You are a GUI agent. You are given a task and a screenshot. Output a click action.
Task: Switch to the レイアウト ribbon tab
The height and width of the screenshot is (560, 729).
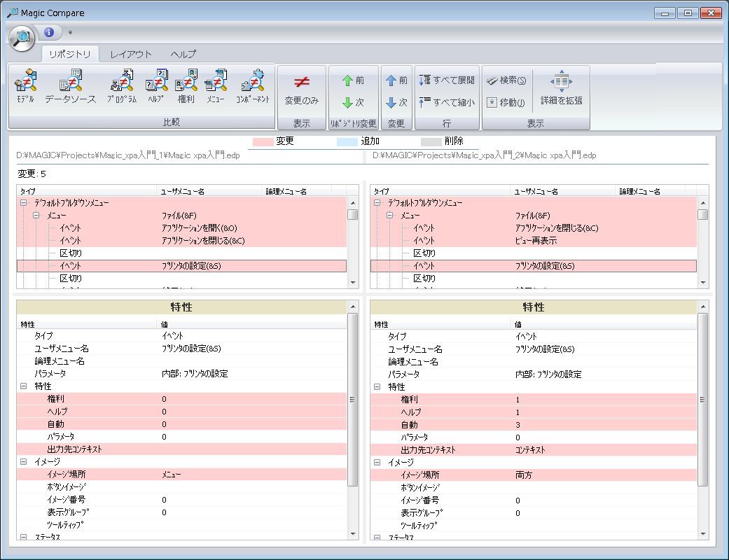coord(131,54)
